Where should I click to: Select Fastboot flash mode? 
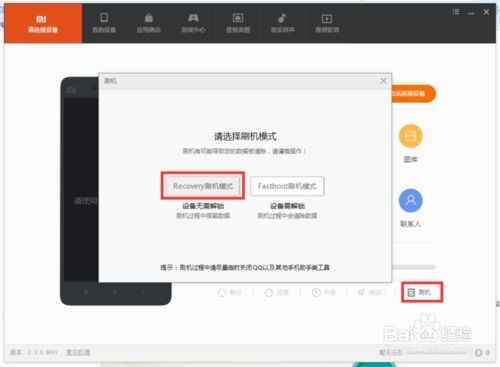click(287, 186)
